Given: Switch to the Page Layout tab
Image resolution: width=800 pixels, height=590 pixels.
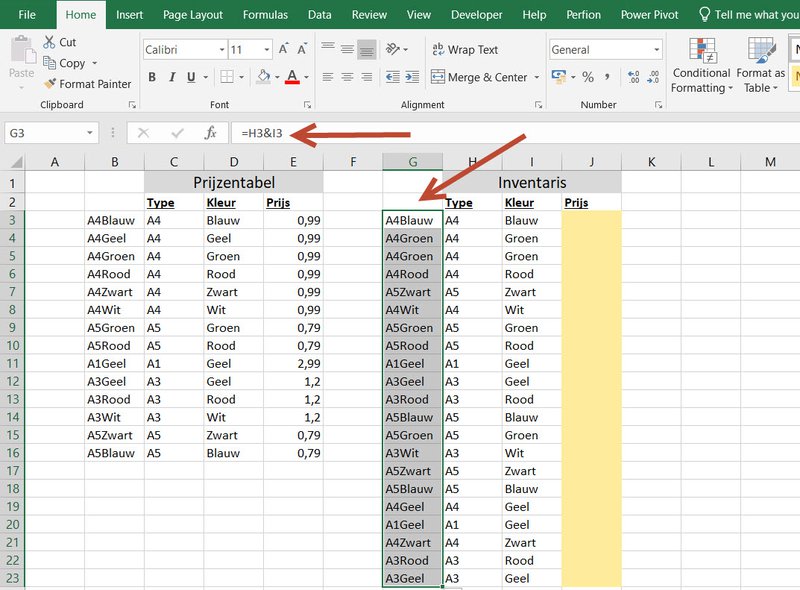Looking at the screenshot, I should (193, 15).
